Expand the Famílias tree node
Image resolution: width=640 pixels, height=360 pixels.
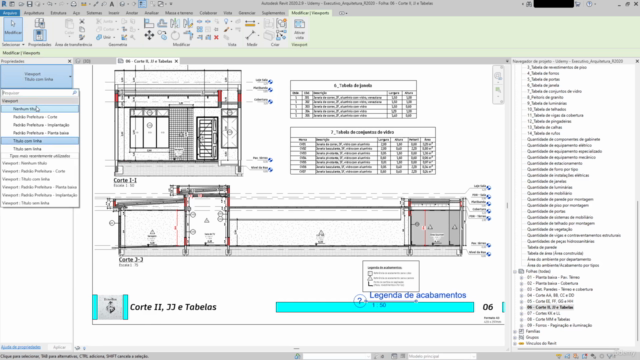(x=515, y=331)
